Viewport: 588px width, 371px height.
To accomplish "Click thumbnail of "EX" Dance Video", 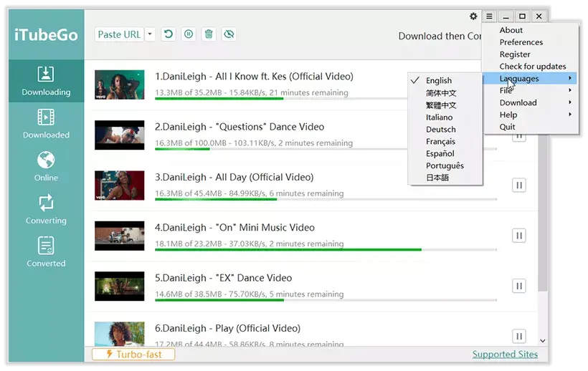I will [x=119, y=286].
